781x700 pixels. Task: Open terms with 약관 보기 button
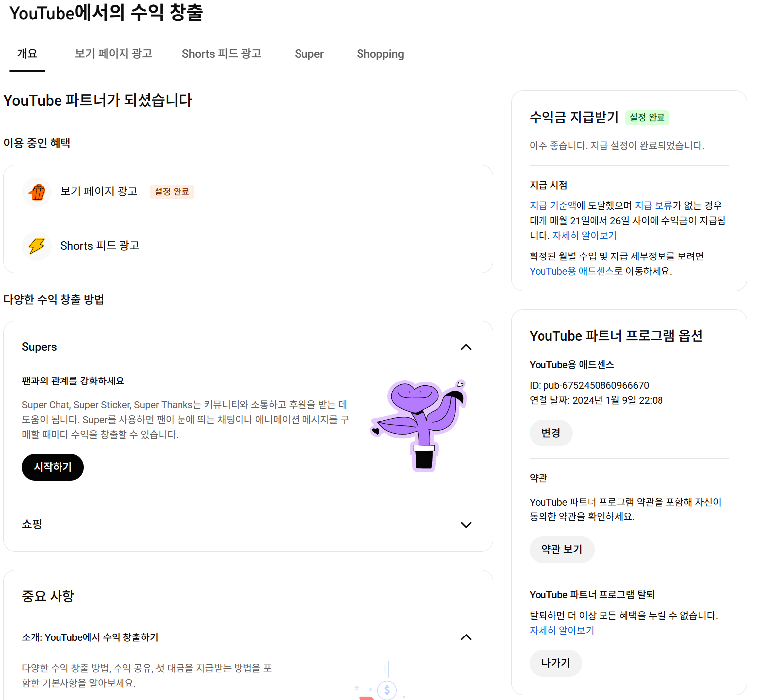[x=561, y=550]
